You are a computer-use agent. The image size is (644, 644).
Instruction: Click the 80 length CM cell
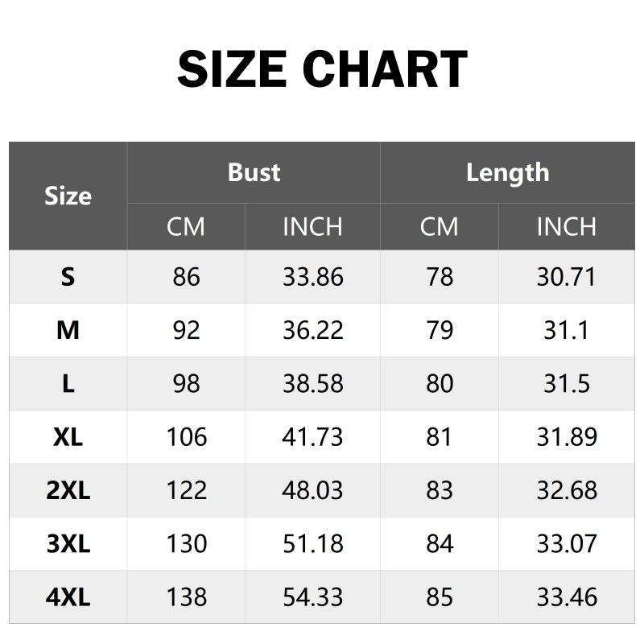(x=440, y=383)
